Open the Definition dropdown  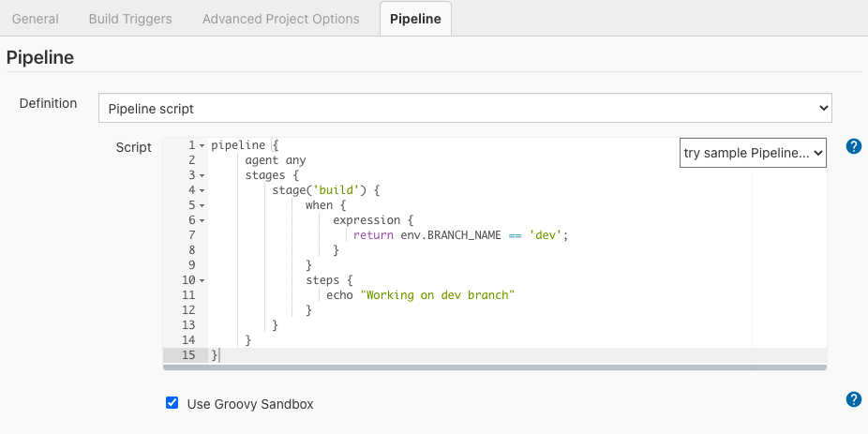point(465,109)
